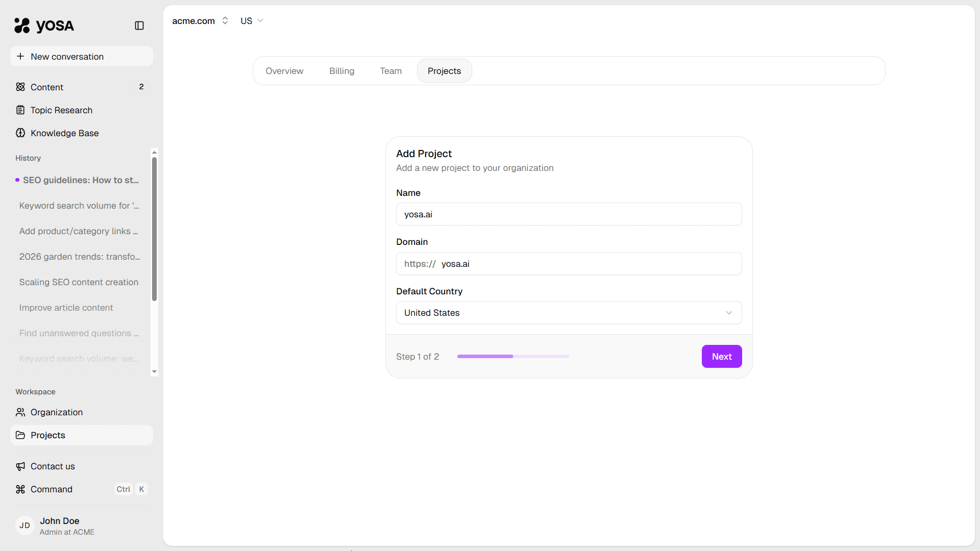Click the yosa logo in the sidebar

tap(43, 26)
